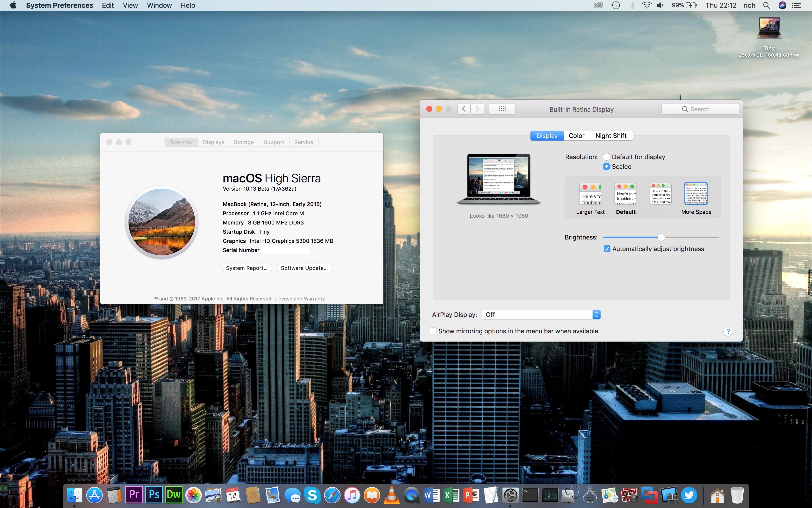This screenshot has width=812, height=508.
Task: Enable Show mirroring options checkbox
Action: pos(433,331)
